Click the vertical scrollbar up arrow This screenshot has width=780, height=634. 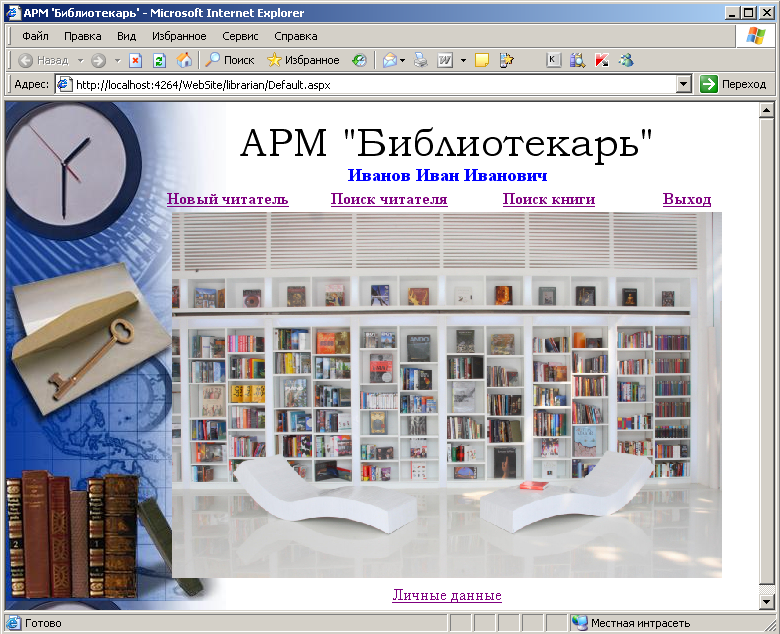pos(766,110)
